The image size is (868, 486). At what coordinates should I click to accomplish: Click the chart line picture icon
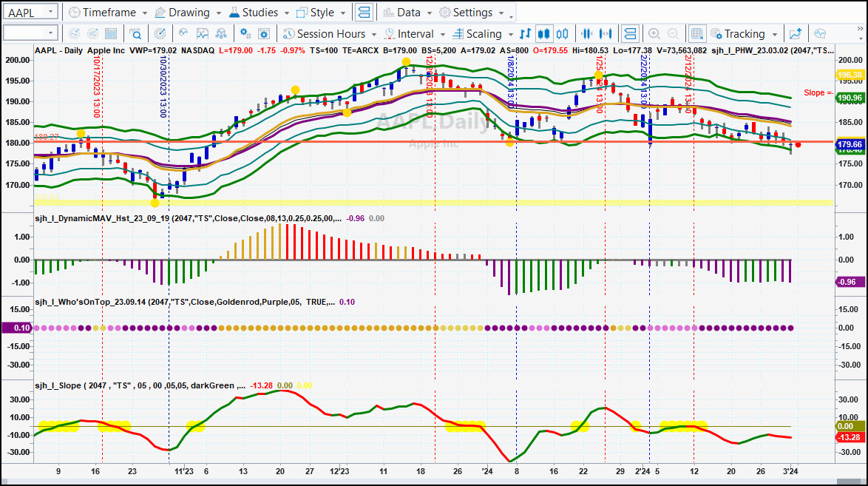tap(202, 34)
